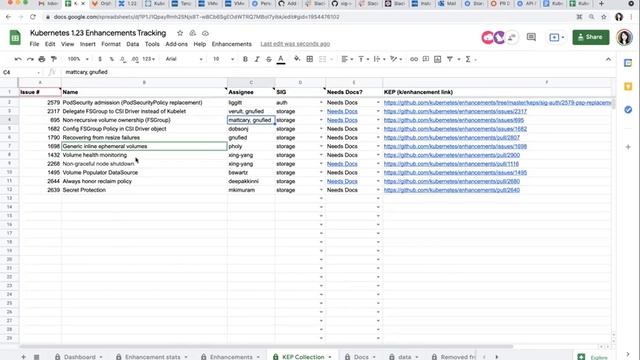Click the account profile avatar
Viewport: 640px width, 360px height.
(x=624, y=37)
